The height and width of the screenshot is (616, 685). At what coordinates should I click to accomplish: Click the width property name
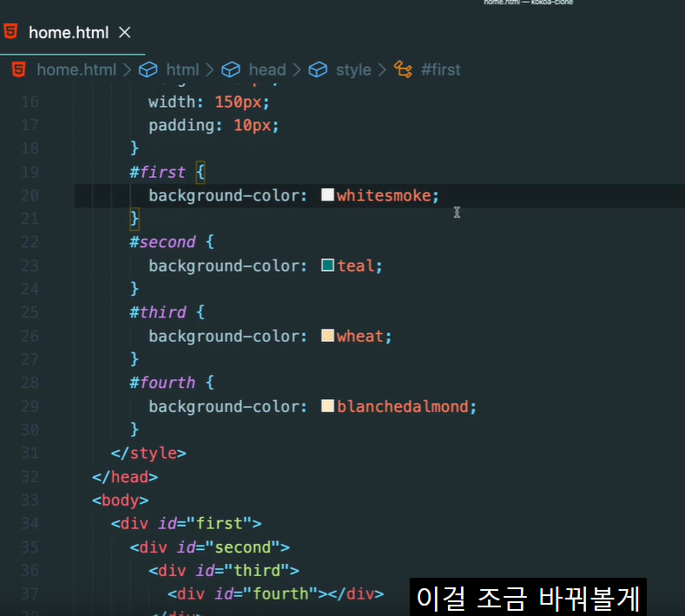pyautogui.click(x=172, y=102)
